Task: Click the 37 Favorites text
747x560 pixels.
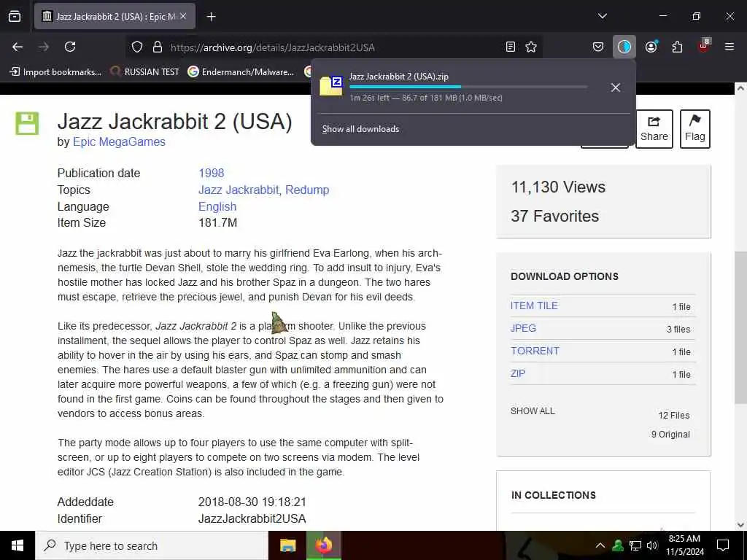Action: click(554, 216)
